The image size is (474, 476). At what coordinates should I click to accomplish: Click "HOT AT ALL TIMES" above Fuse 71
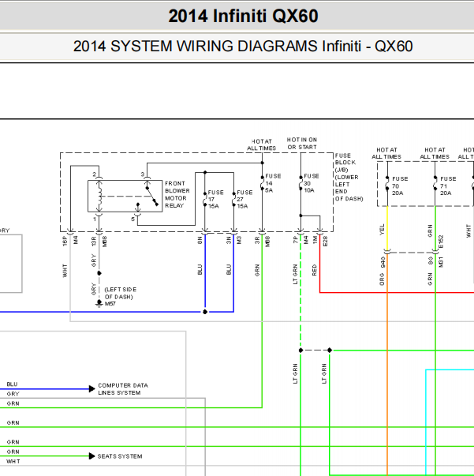click(x=435, y=153)
